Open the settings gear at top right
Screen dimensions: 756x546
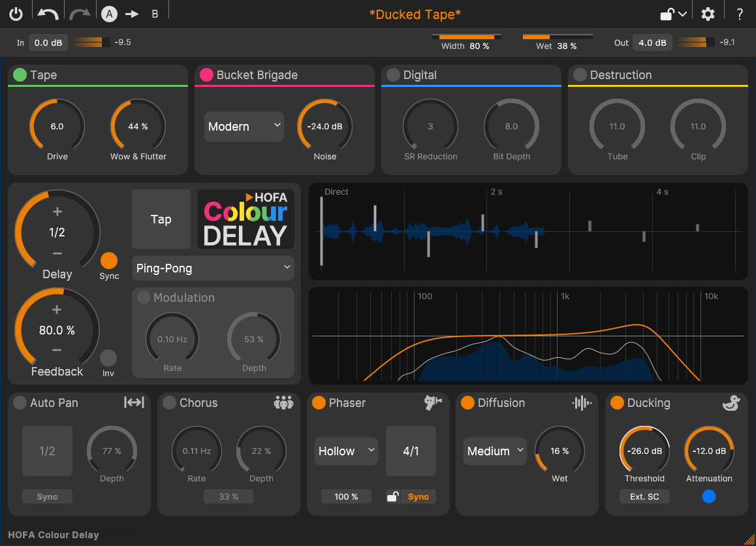(708, 13)
